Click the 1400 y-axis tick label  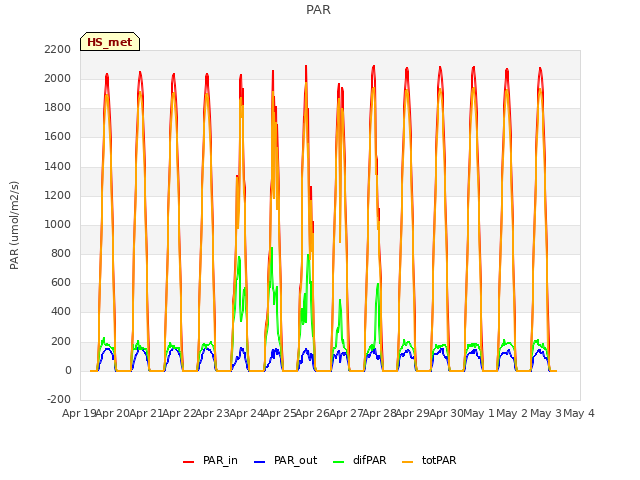[58, 166]
